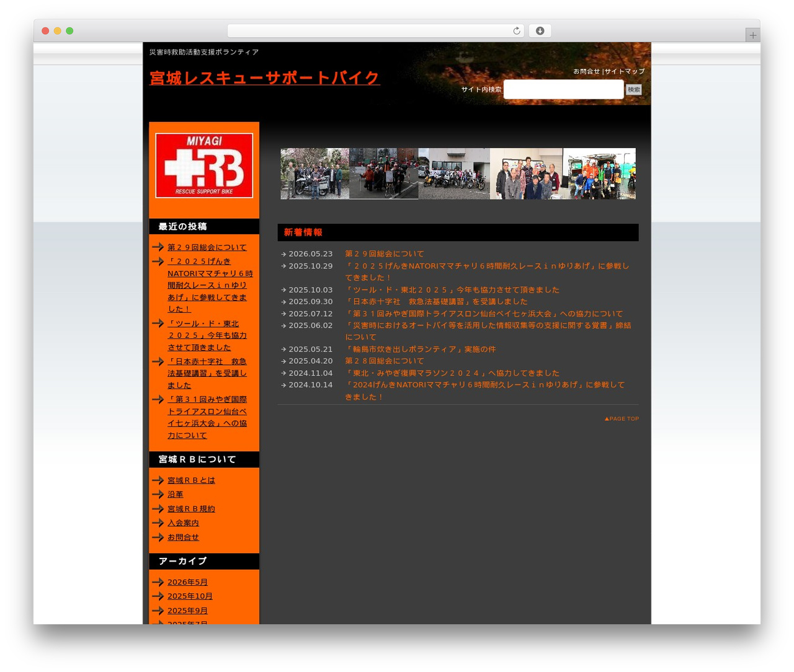Click the arrow icon beside 入会案内
The image size is (794, 672).
tap(158, 523)
